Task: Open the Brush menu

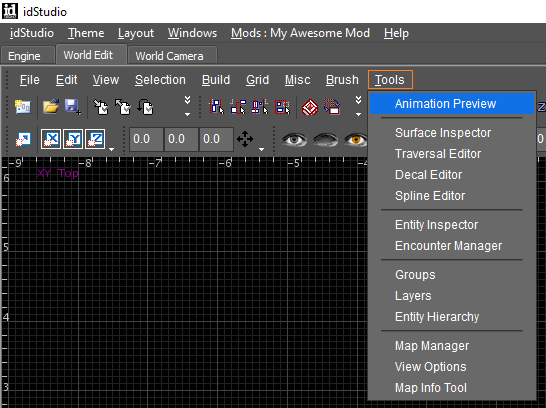Action: click(x=342, y=80)
